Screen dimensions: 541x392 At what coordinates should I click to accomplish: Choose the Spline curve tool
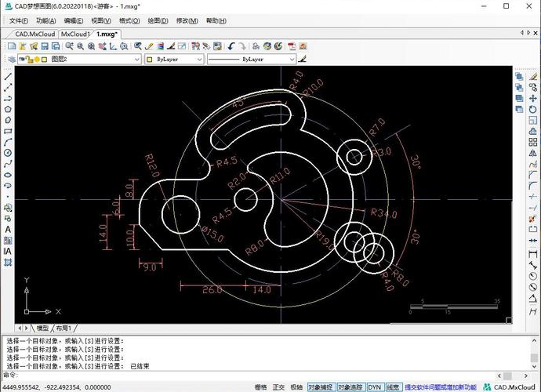coord(8,164)
